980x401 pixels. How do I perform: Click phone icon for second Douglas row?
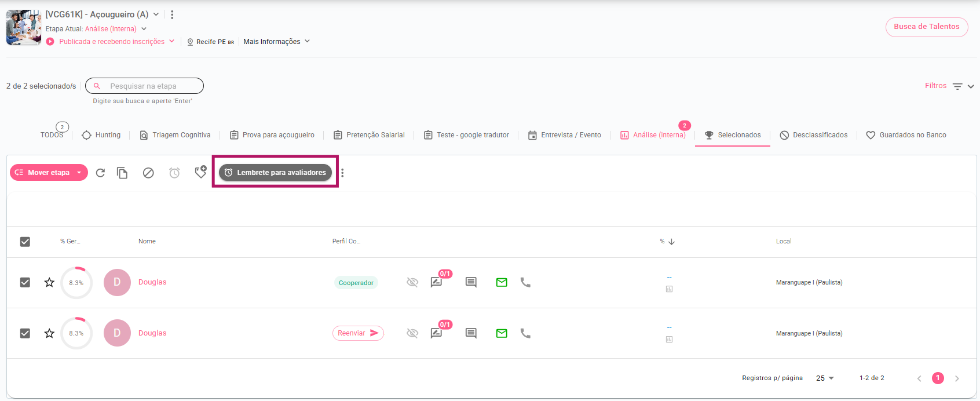(x=525, y=333)
